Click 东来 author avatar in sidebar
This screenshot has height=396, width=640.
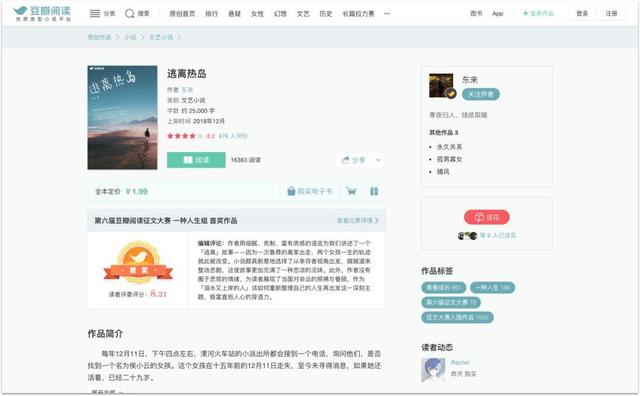tap(441, 85)
